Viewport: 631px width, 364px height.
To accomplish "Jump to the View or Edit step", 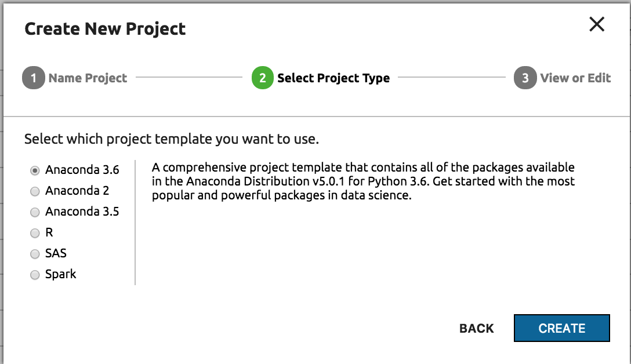I will point(575,78).
